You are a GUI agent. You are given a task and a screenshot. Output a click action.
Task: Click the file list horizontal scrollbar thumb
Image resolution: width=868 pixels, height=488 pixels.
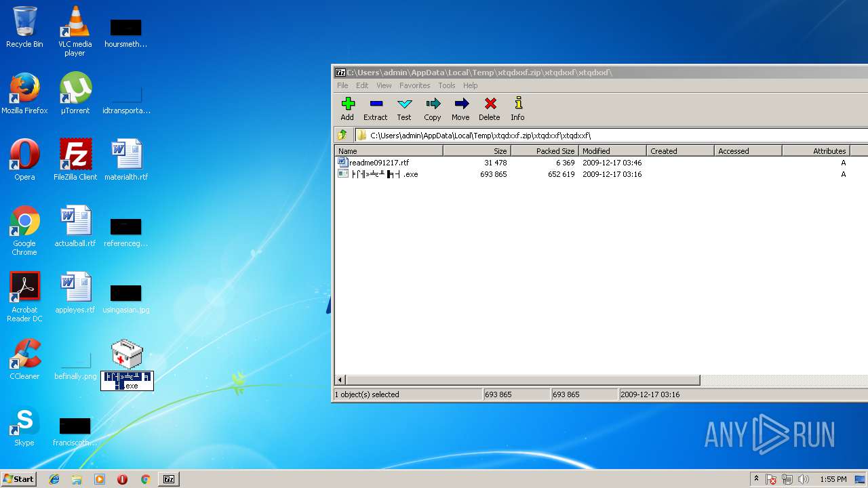pos(523,380)
